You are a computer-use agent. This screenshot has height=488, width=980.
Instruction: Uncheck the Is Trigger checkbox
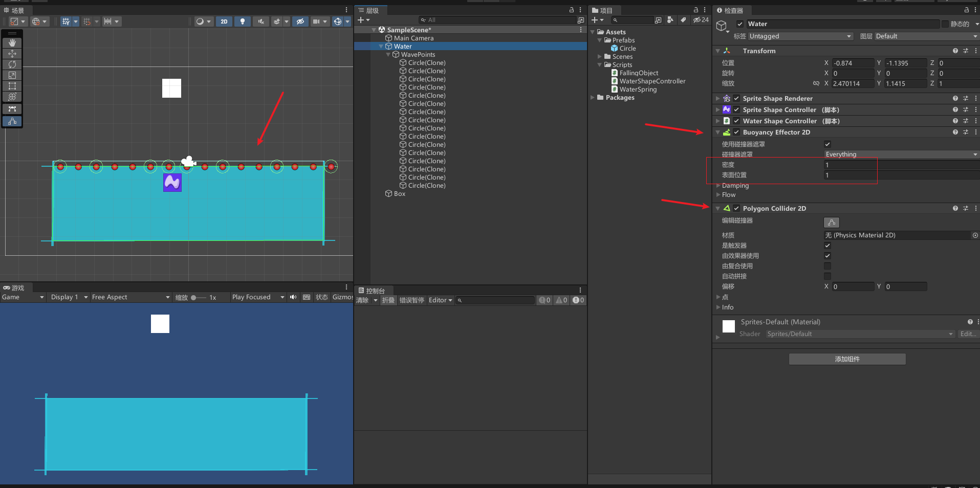pos(827,246)
